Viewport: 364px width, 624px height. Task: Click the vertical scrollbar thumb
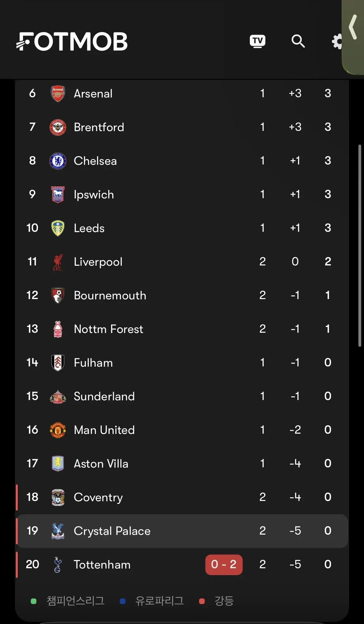[x=360, y=245]
